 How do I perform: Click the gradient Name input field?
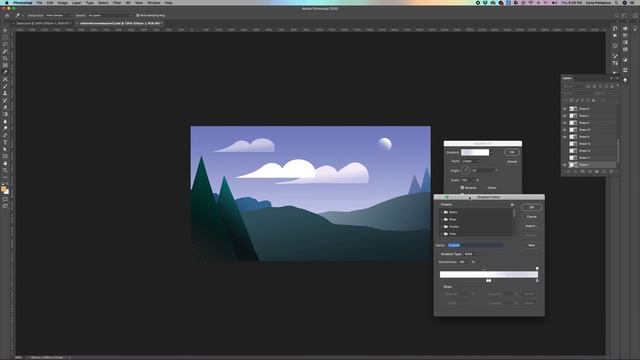click(x=476, y=245)
